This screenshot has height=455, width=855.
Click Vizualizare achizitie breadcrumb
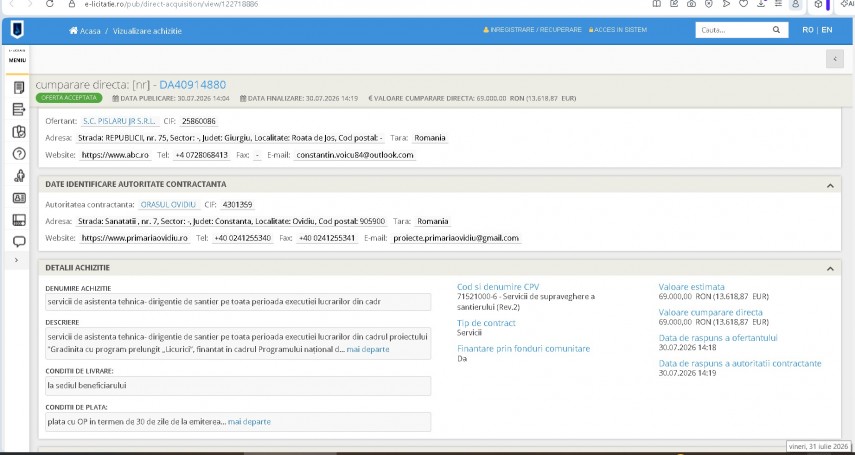pos(147,31)
